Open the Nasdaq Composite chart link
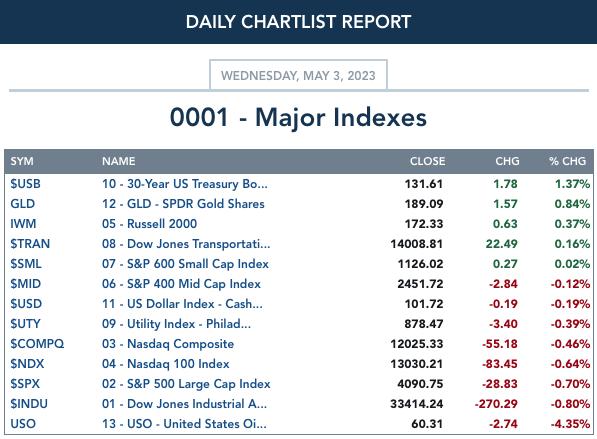 tap(168, 344)
